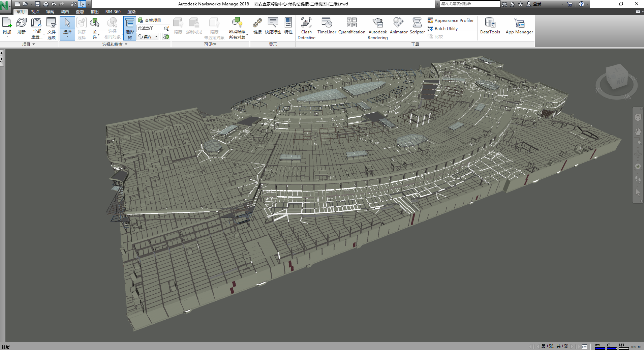Switch to the 输出 (Output) tab

point(95,11)
